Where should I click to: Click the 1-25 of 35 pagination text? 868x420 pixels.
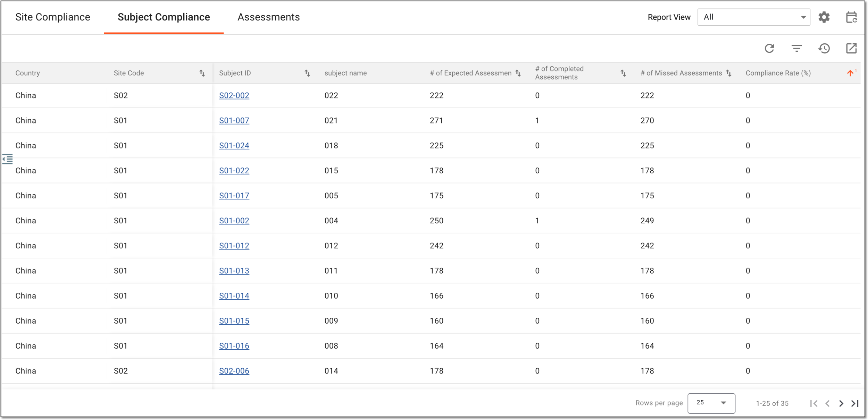pyautogui.click(x=772, y=403)
